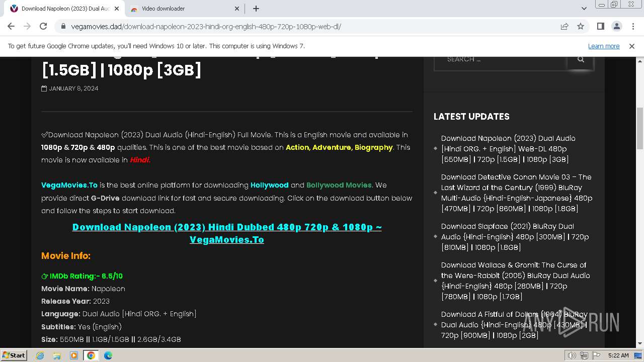Image resolution: width=644 pixels, height=362 pixels.
Task: Click the system clock 5:22 AM
Action: [x=618, y=355]
